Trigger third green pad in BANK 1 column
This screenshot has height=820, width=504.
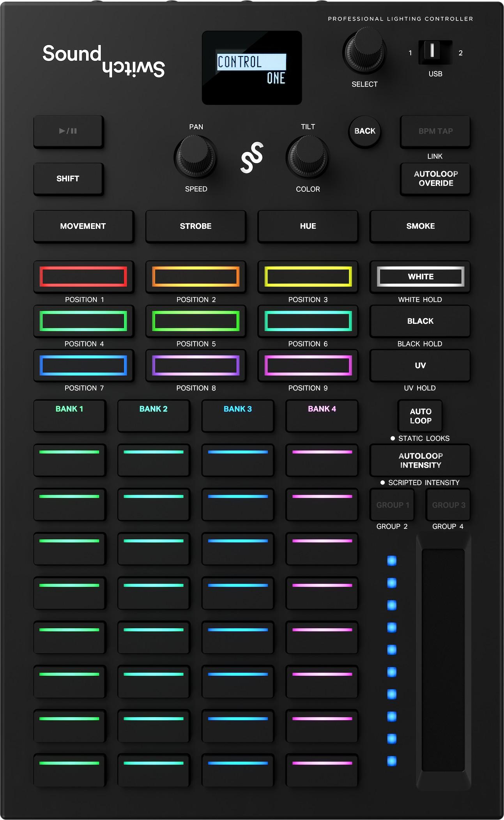click(x=69, y=549)
